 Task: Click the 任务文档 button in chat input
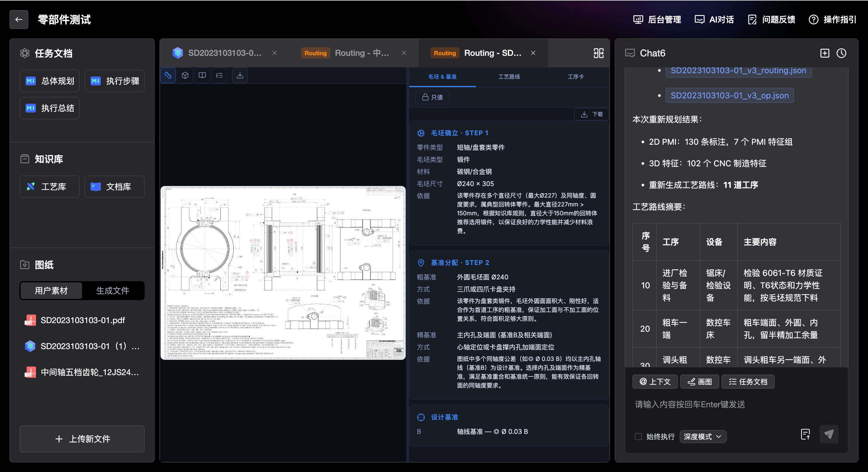(x=748, y=382)
